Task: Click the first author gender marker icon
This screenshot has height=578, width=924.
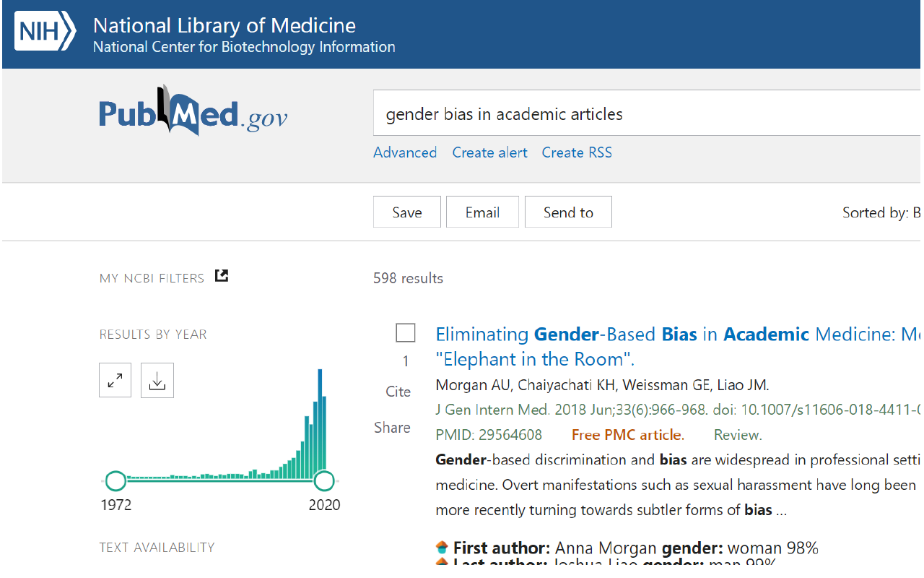Action: 442,548
